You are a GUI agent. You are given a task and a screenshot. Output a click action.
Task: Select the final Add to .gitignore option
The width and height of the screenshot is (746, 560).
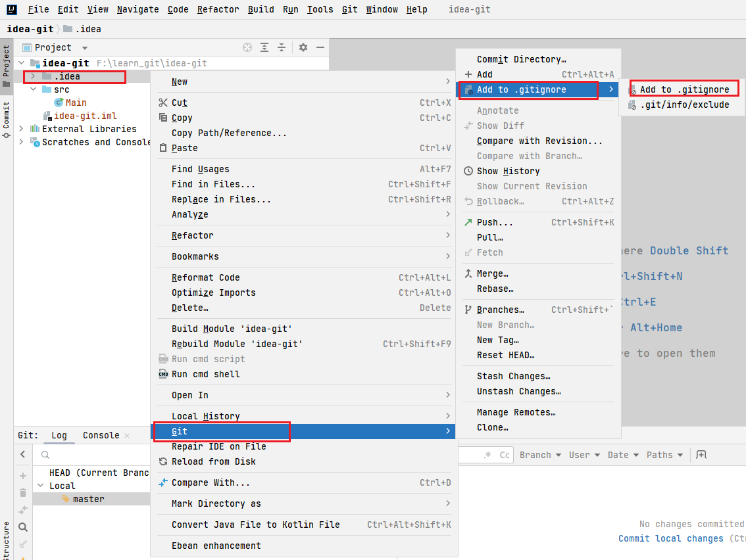point(682,89)
